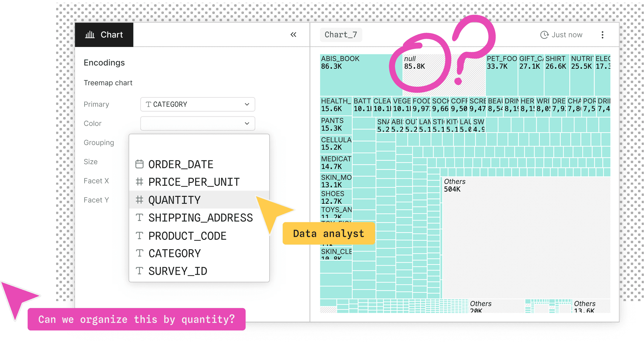Viewport: 644px width, 349px height.
Task: Click calendar icon next to ORDER_DATE
Action: 139,164
